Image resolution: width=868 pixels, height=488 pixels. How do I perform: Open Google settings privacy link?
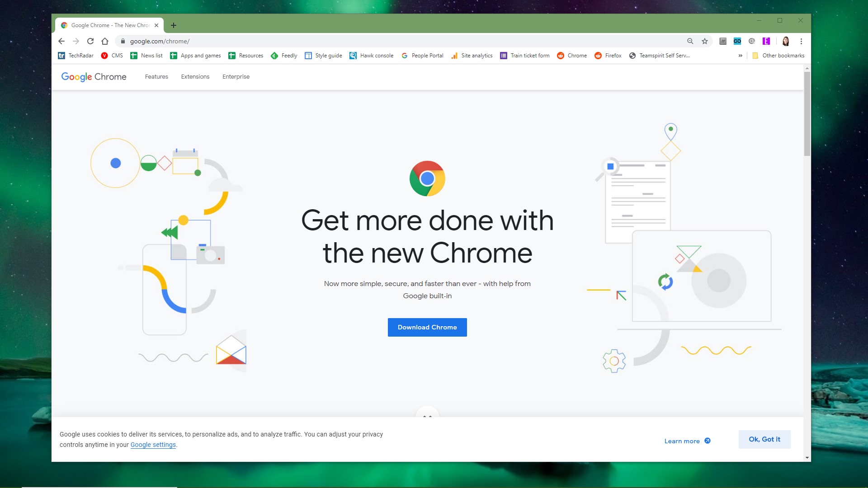(153, 445)
